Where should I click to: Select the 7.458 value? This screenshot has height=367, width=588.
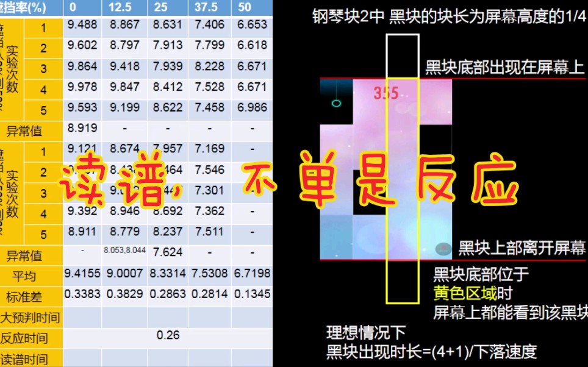click(x=209, y=107)
